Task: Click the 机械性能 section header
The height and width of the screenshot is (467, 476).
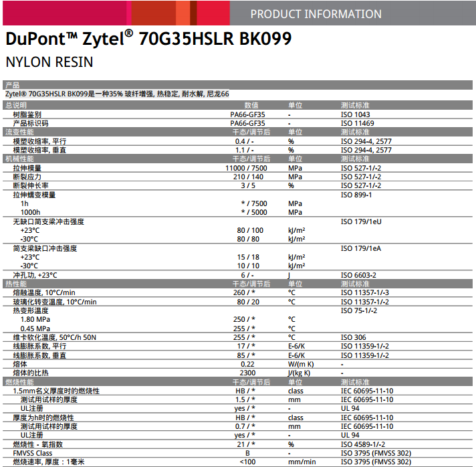Action: click(x=19, y=159)
